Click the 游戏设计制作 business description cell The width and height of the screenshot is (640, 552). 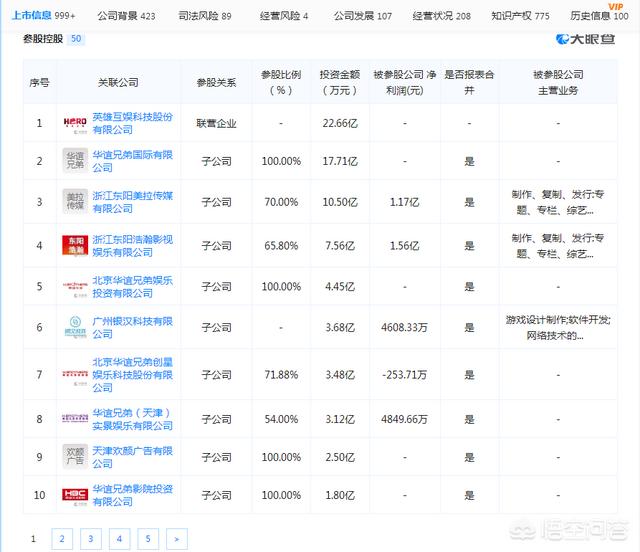[x=558, y=327]
